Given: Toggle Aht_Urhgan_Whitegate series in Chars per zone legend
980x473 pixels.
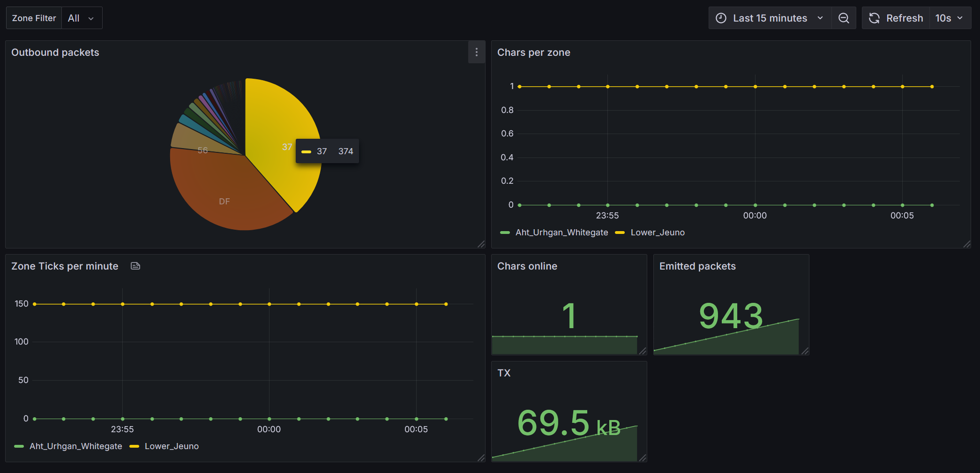Looking at the screenshot, I should coord(561,233).
